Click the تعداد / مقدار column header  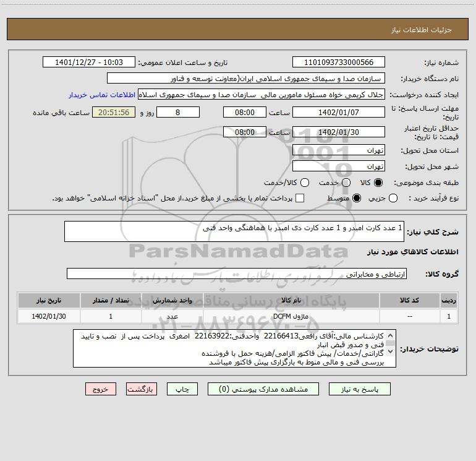[111, 300]
